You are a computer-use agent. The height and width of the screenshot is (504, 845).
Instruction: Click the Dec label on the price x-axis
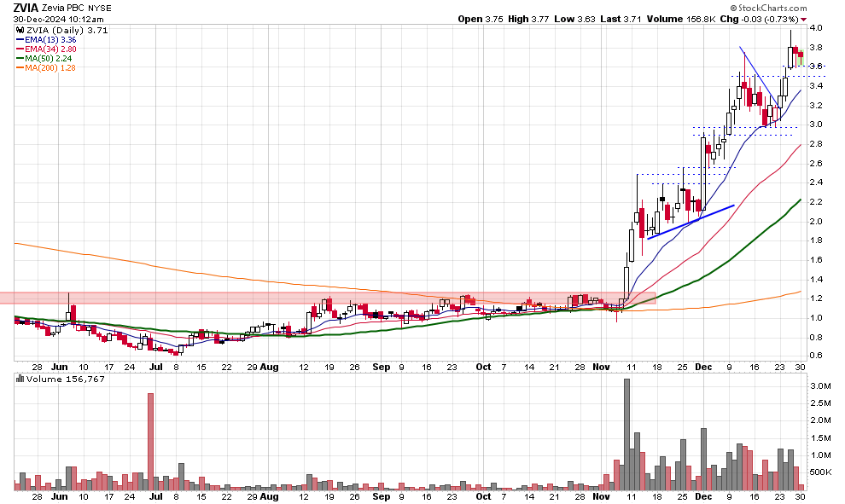(704, 366)
